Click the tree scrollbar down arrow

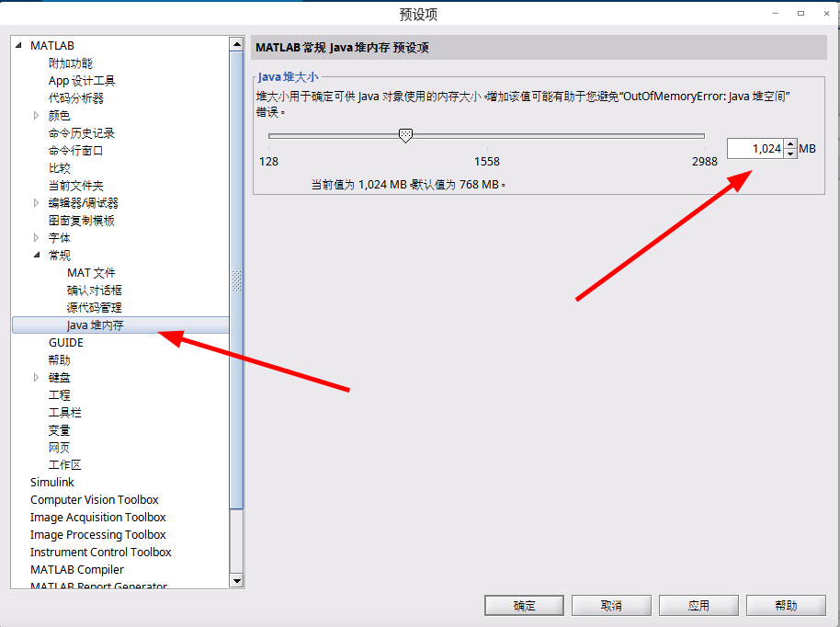point(236,580)
